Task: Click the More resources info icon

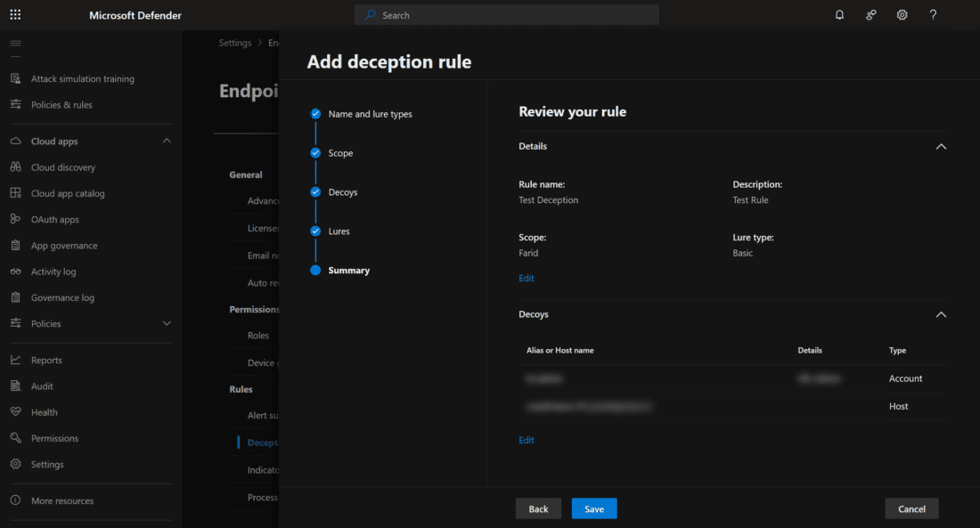Action: click(16, 500)
